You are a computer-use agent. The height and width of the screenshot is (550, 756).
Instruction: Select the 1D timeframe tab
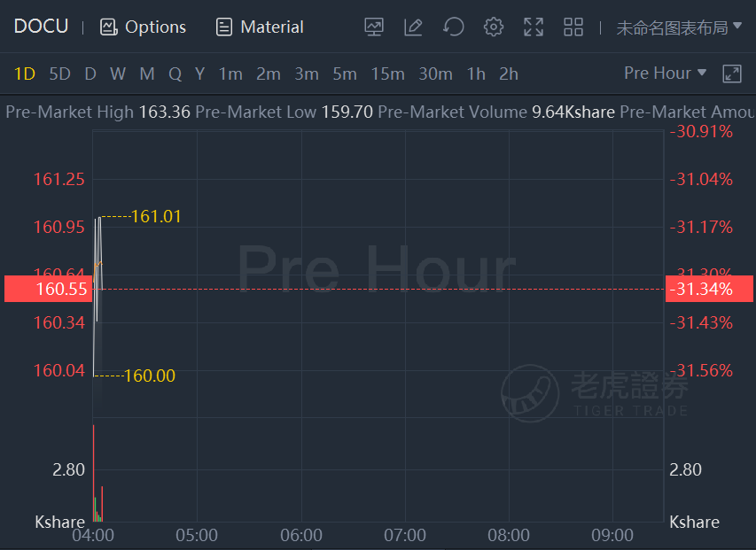click(25, 74)
